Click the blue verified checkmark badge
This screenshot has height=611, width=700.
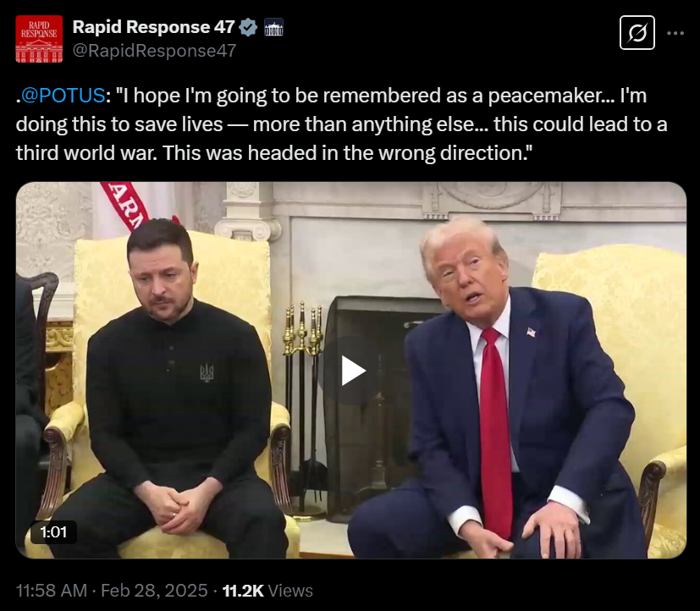click(x=248, y=28)
